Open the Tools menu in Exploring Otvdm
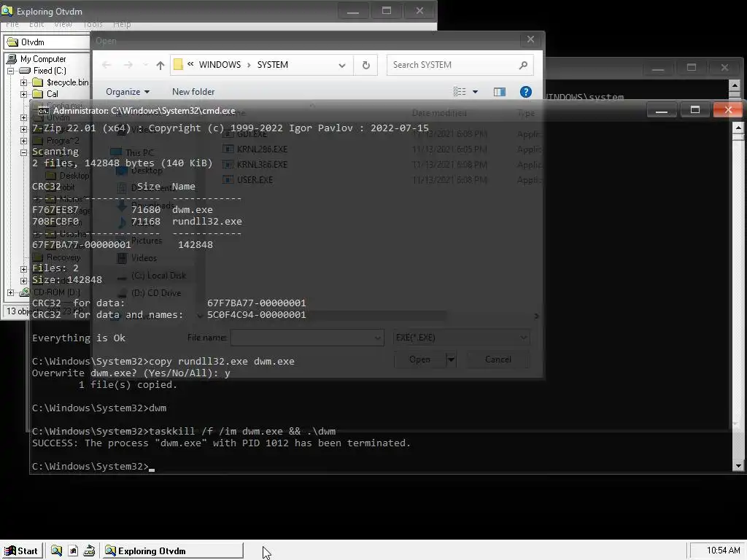 [93, 24]
